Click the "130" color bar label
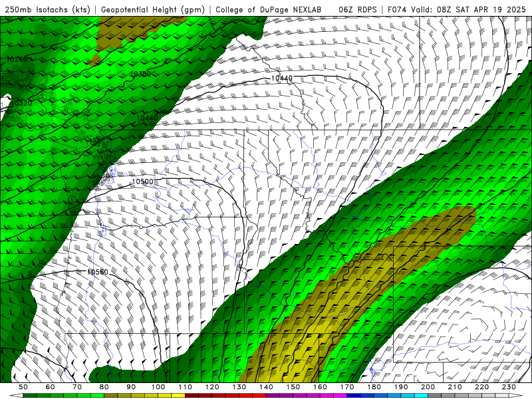This screenshot has width=532, height=399. point(239,387)
